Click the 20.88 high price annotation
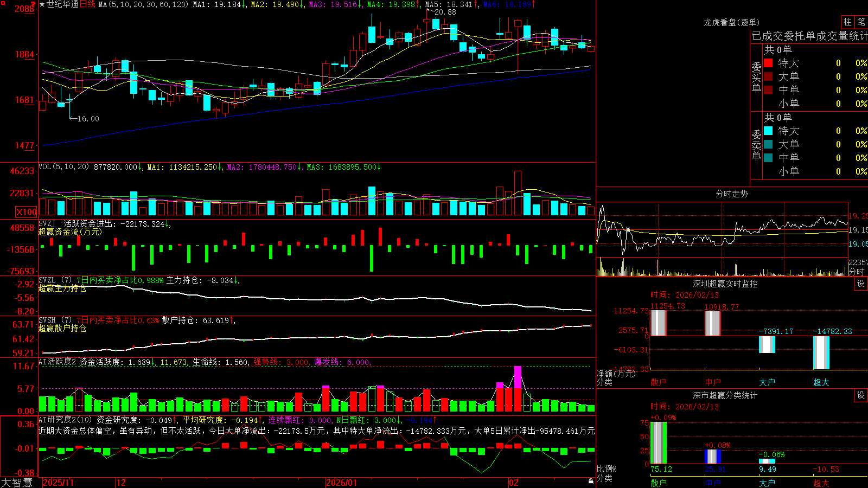The image size is (868, 488). 445,12
